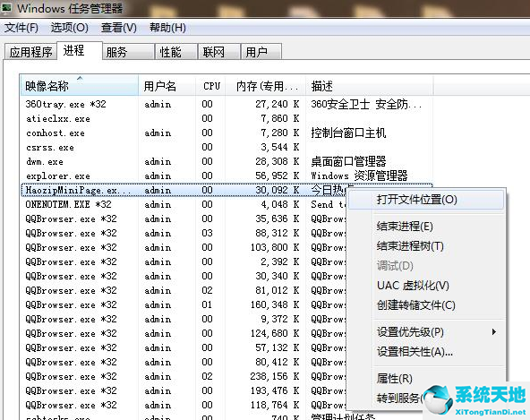Choose 结束进程(E) in context menu
This screenshot has width=530, height=420.
click(426, 227)
